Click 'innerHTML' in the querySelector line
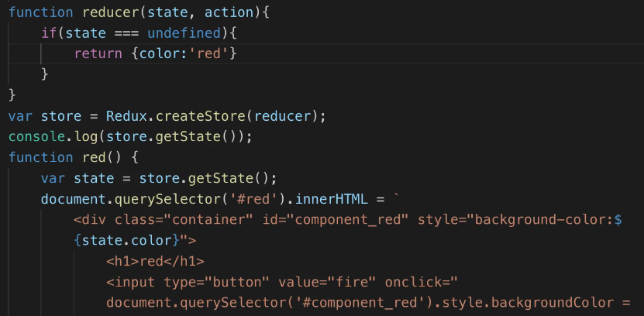 click(331, 199)
